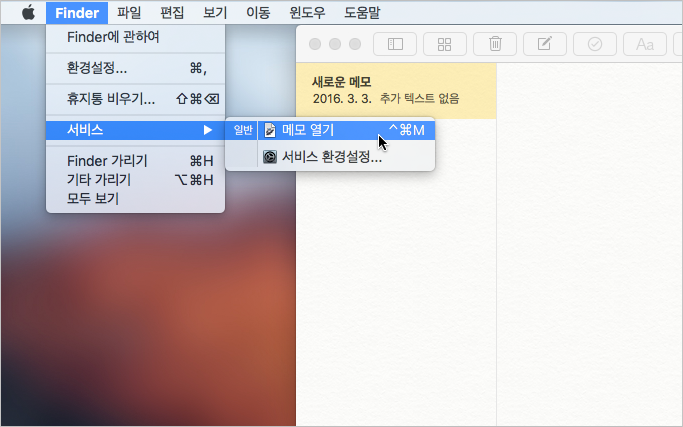Click the 일반 category label in services submenu
The width and height of the screenshot is (683, 427).
pyautogui.click(x=243, y=130)
